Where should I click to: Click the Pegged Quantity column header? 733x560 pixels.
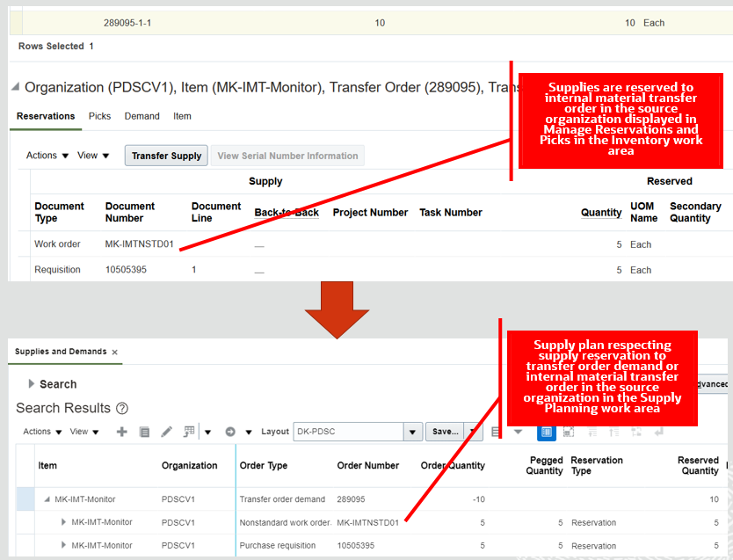544,466
